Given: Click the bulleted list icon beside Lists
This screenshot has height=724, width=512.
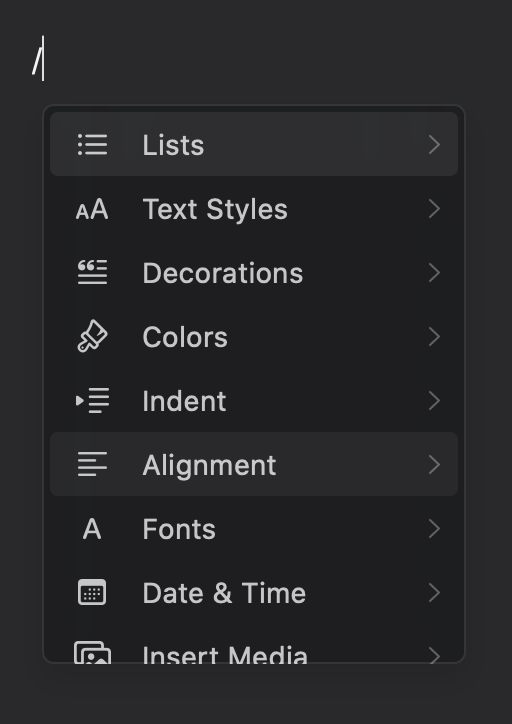Looking at the screenshot, I should pyautogui.click(x=92, y=145).
